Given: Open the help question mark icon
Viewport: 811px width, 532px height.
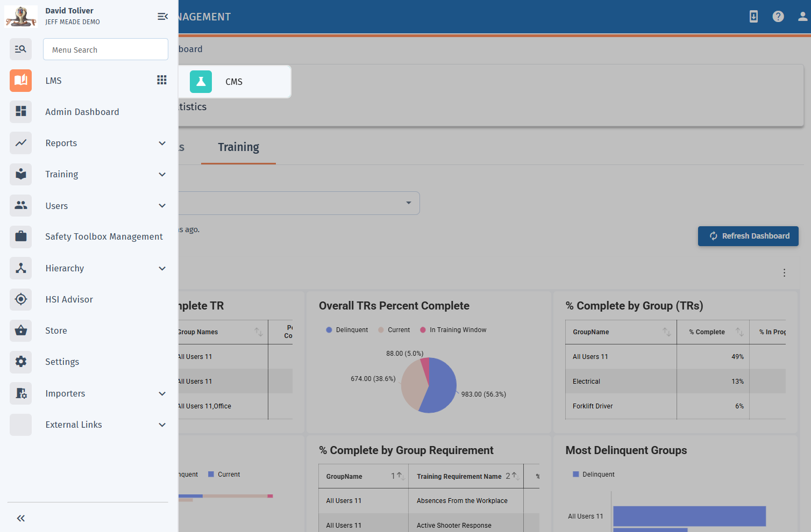Looking at the screenshot, I should coord(778,17).
